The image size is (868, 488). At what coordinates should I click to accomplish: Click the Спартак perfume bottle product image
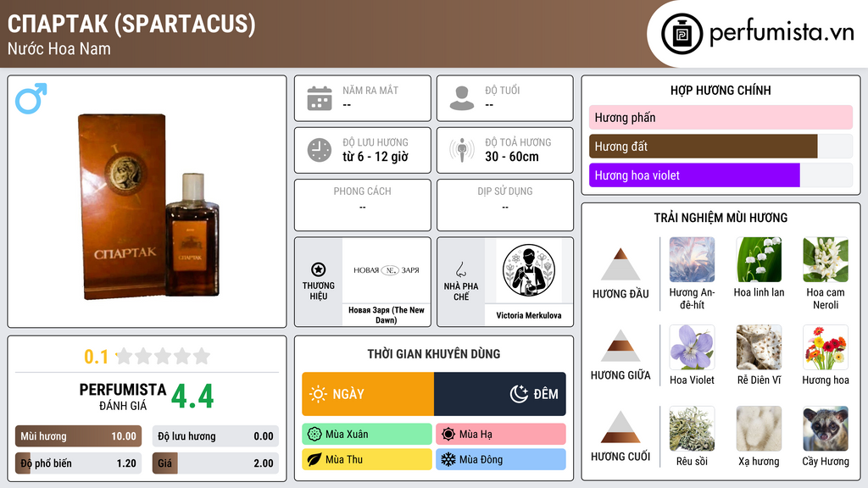tap(148, 206)
